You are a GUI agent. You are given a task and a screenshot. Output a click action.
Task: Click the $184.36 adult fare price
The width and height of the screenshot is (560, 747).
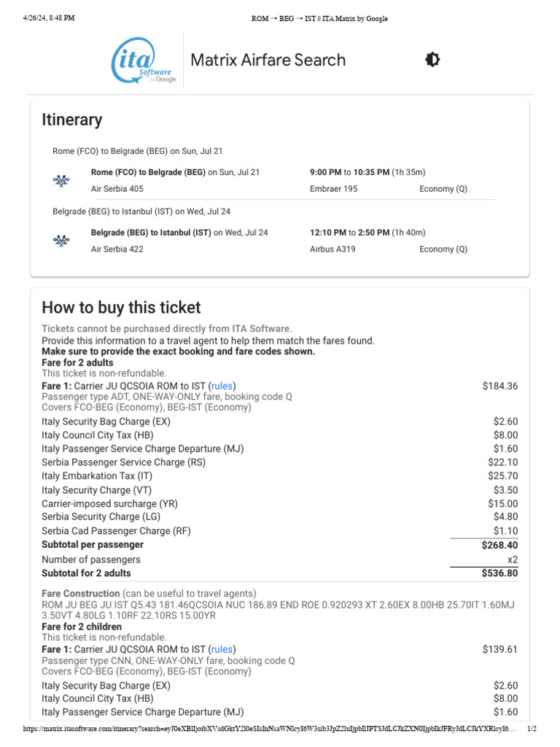tap(499, 385)
